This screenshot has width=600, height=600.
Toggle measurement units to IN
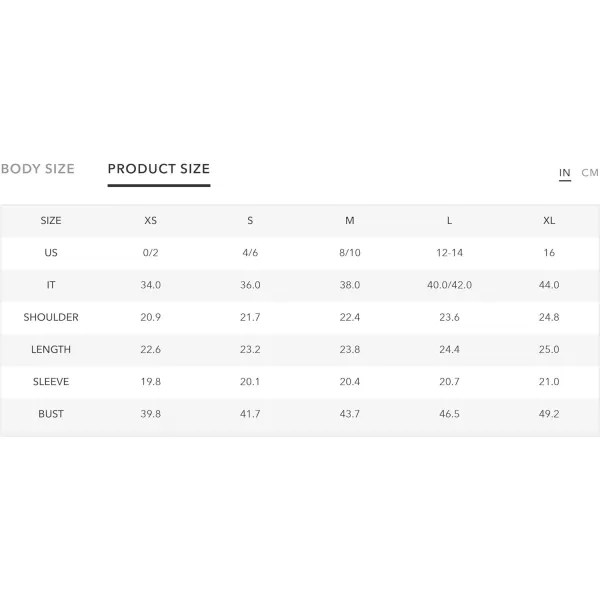coord(564,173)
